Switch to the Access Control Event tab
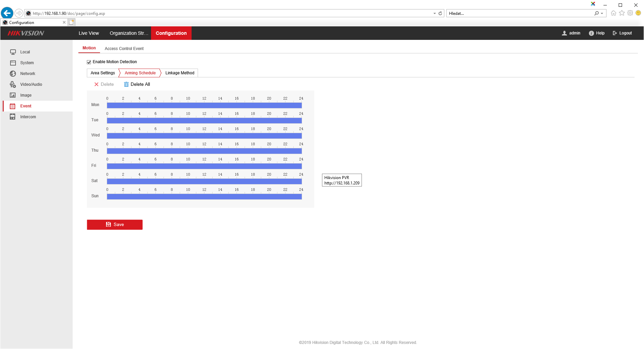644x349 pixels. tap(124, 49)
